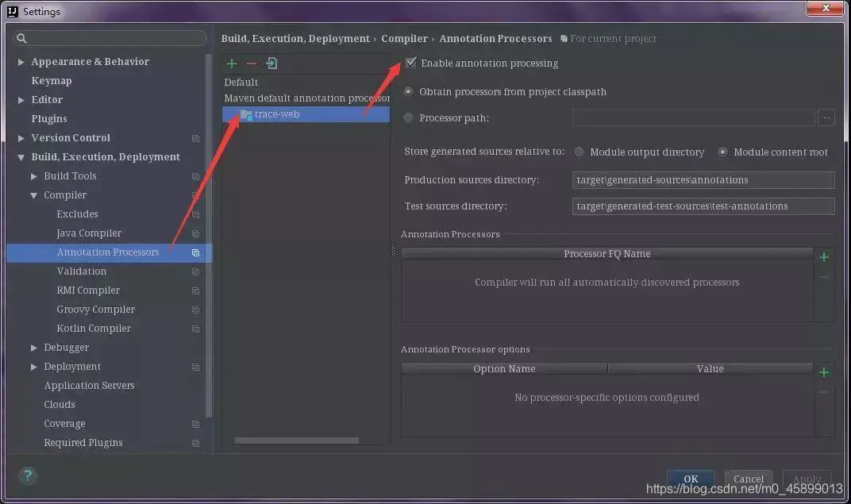Click the search magnifier icon

pos(21,38)
